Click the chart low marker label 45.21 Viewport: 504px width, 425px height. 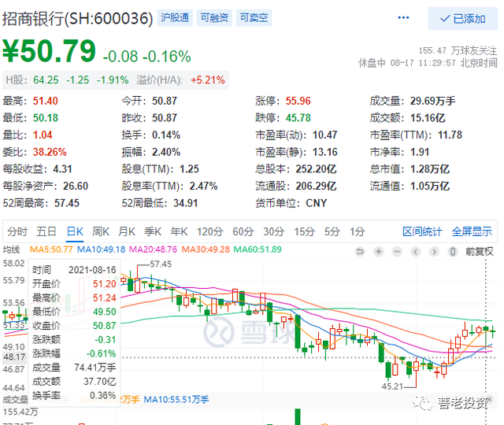392,386
